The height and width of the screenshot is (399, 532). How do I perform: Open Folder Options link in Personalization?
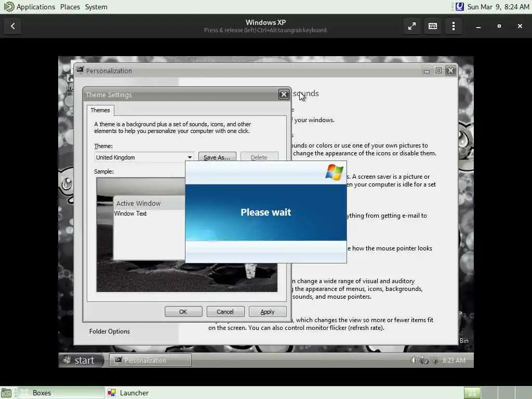coord(110,331)
